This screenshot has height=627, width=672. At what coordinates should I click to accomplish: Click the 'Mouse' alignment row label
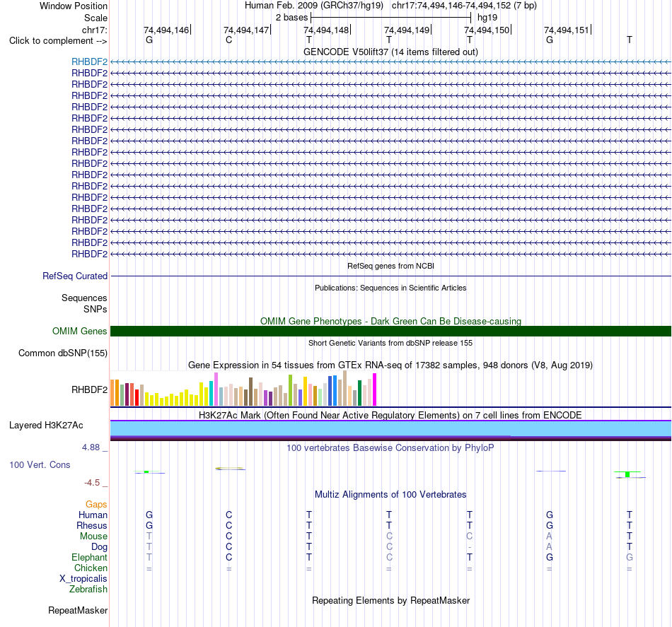(93, 537)
